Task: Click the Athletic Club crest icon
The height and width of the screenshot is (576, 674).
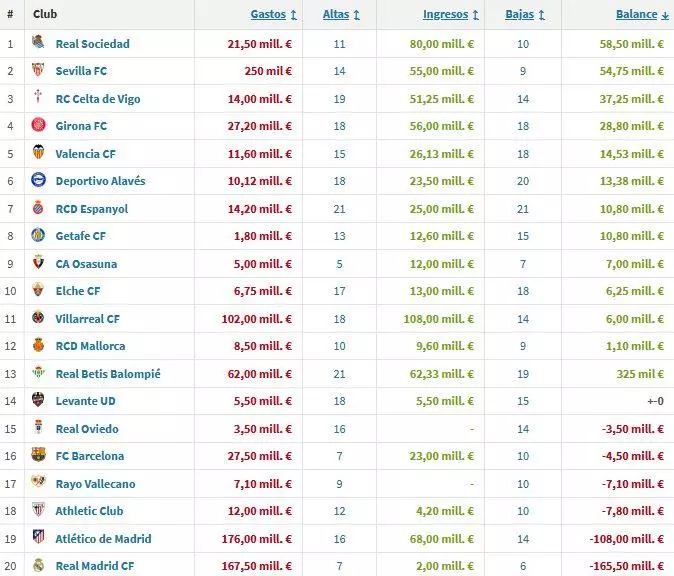Action: [38, 511]
